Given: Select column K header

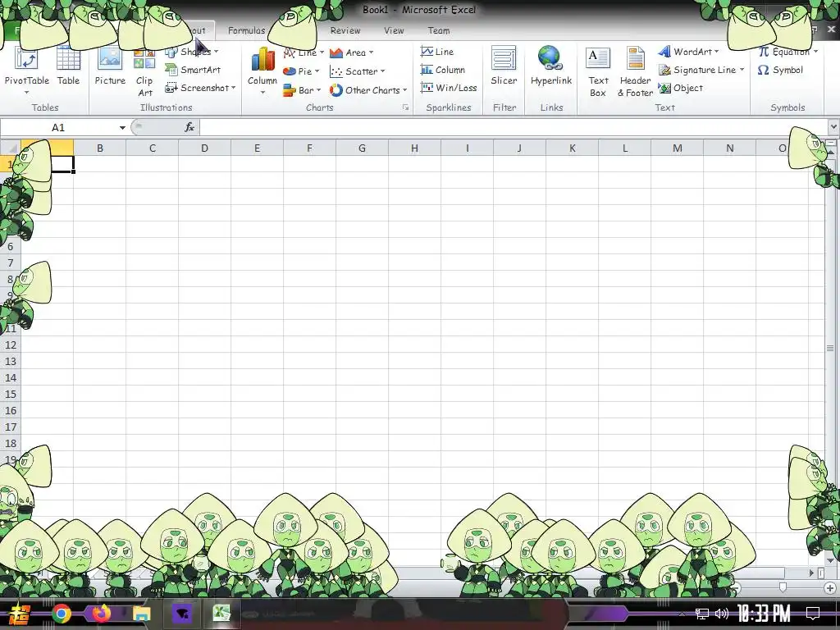Looking at the screenshot, I should click(x=572, y=148).
